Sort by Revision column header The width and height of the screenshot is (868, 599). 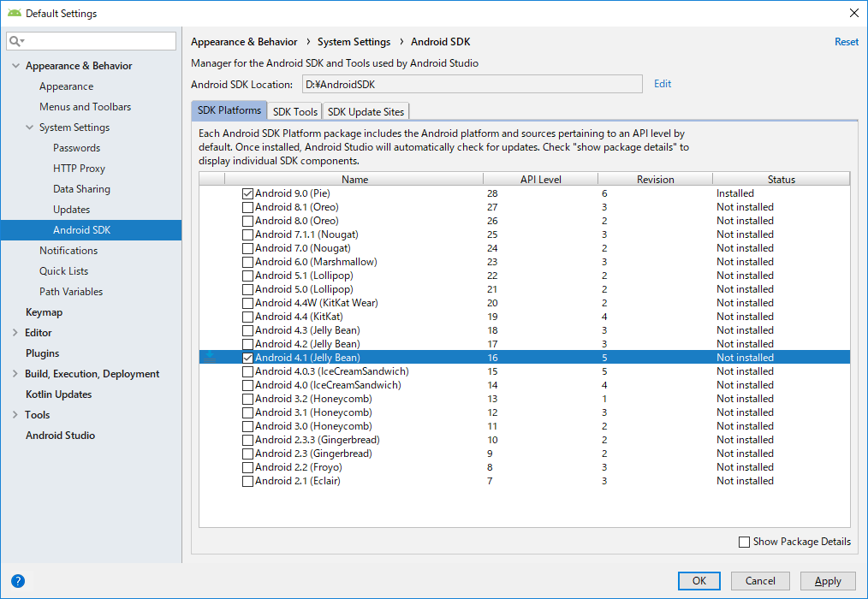[656, 180]
